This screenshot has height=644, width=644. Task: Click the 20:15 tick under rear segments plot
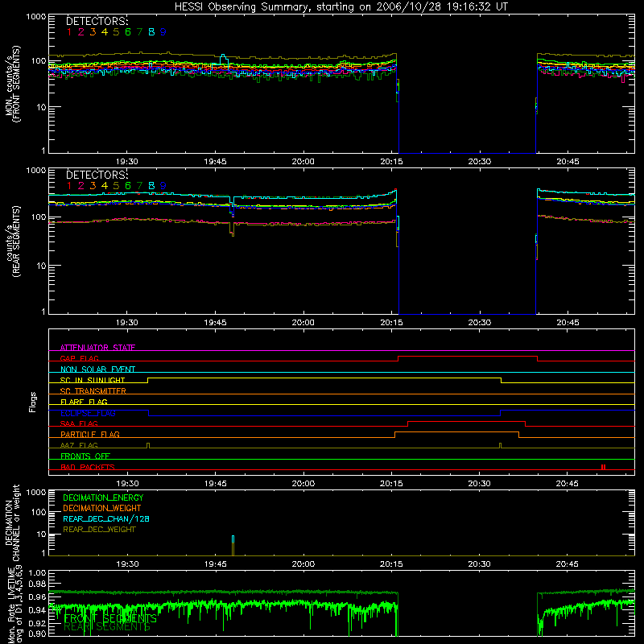[391, 323]
